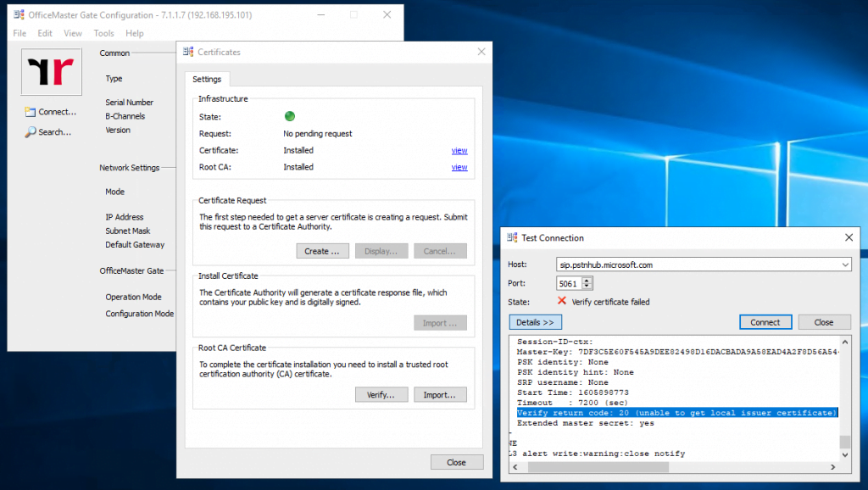868x490 pixels.
Task: Select the highlighted Verify return code line
Action: 677,413
